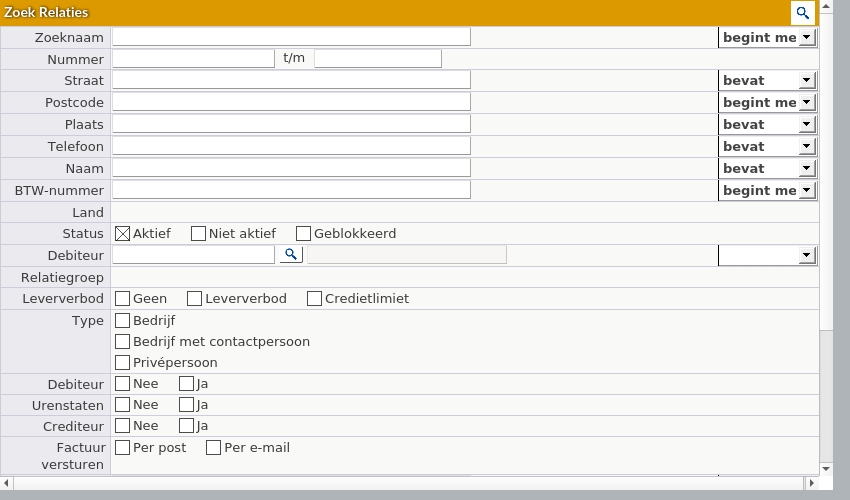Click the vertical scrollbar down arrow

tap(826, 469)
